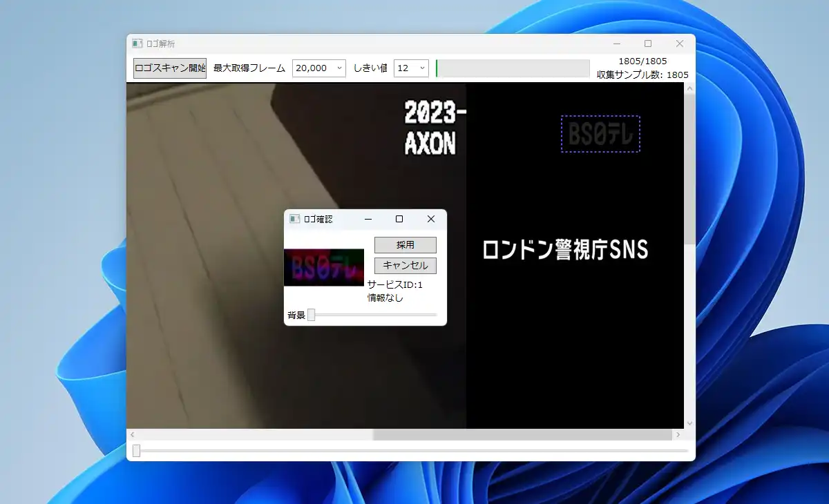Click 採用 to accept the logo
The image size is (829, 504).
406,245
